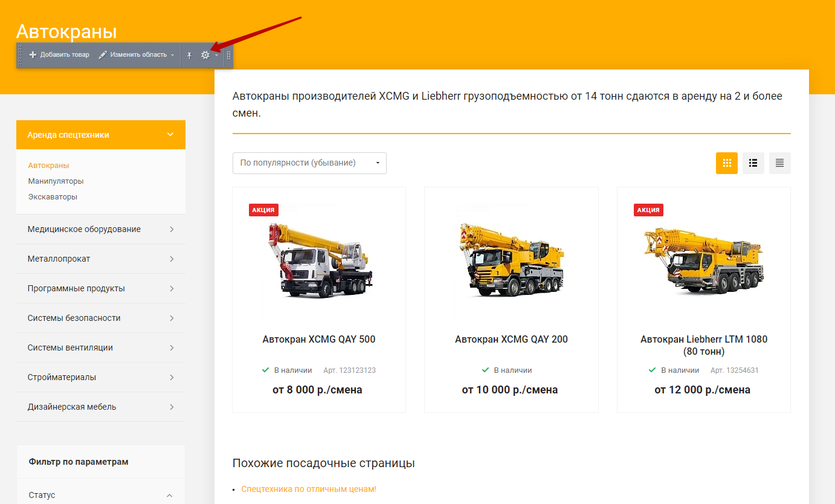The height and width of the screenshot is (504, 835).
Task: Open 'Автокран XCMG QAY 500' product title
Action: (319, 340)
